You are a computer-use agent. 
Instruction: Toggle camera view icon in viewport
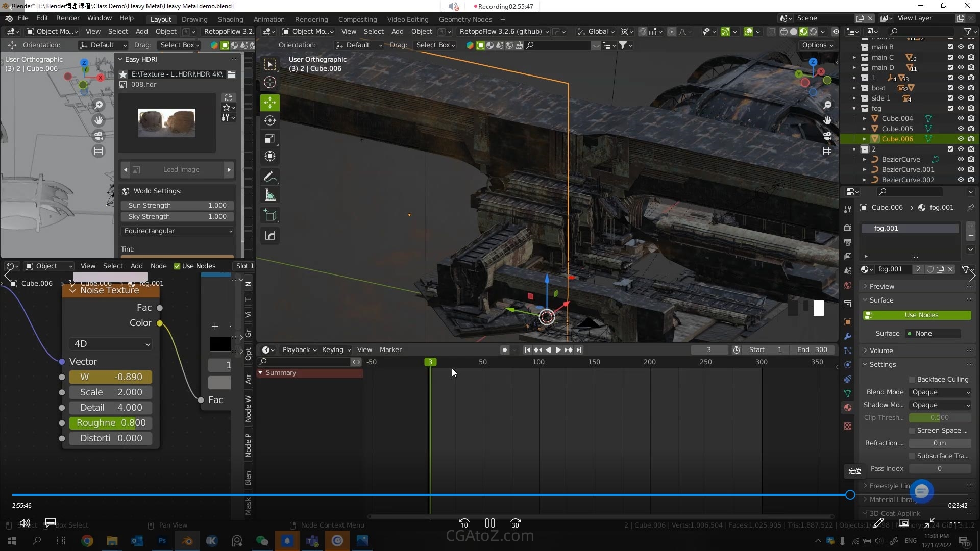827,136
